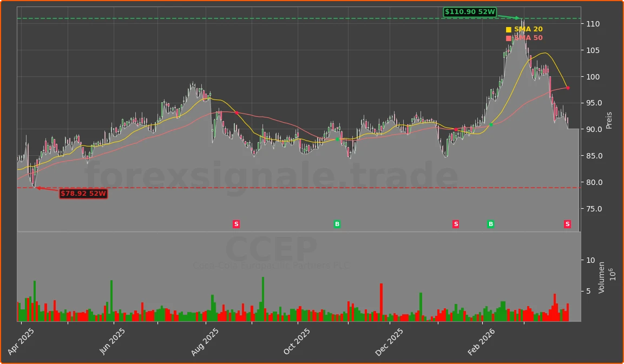The image size is (624, 364).
Task: Click the Preis axis title
Action: [609, 120]
